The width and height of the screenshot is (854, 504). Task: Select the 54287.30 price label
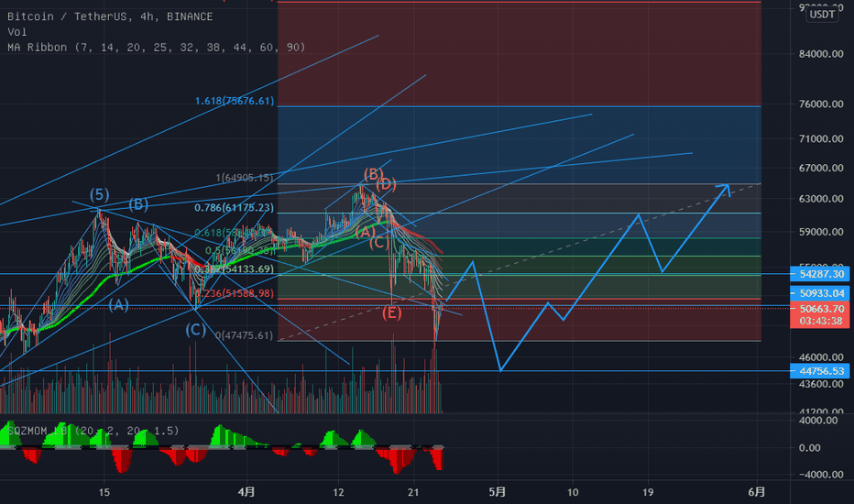pos(821,274)
